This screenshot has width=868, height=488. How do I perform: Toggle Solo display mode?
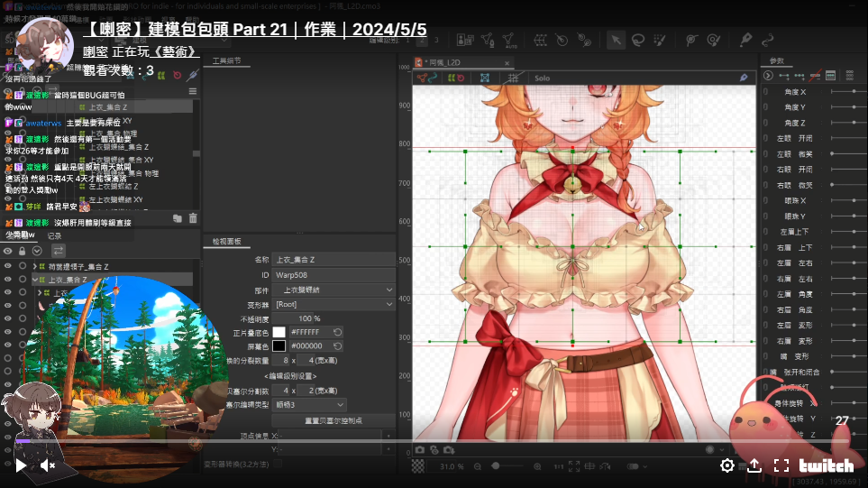(542, 78)
